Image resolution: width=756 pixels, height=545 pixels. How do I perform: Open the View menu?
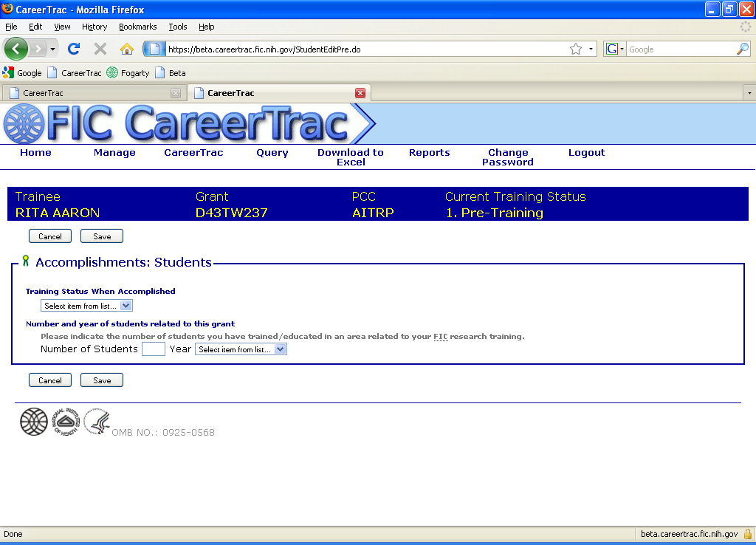(62, 27)
